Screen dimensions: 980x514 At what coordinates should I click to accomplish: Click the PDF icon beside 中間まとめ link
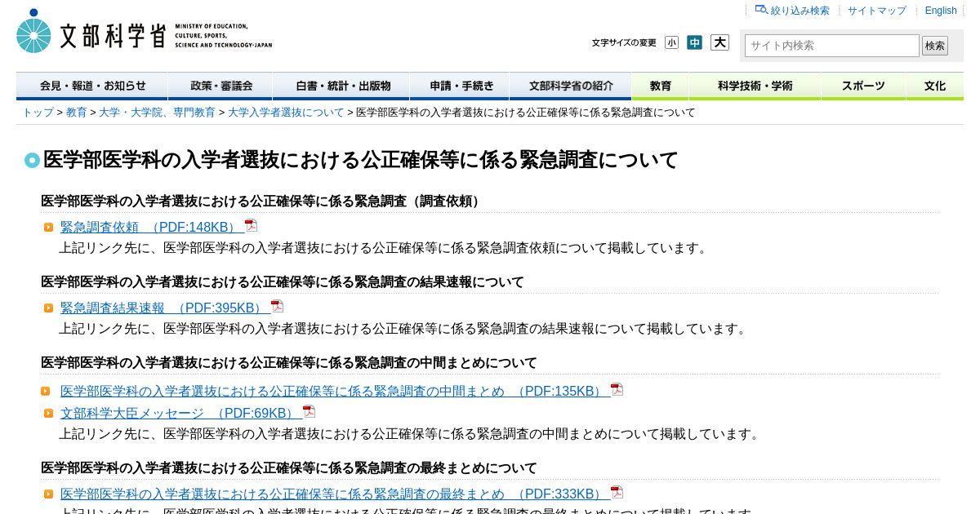click(617, 390)
